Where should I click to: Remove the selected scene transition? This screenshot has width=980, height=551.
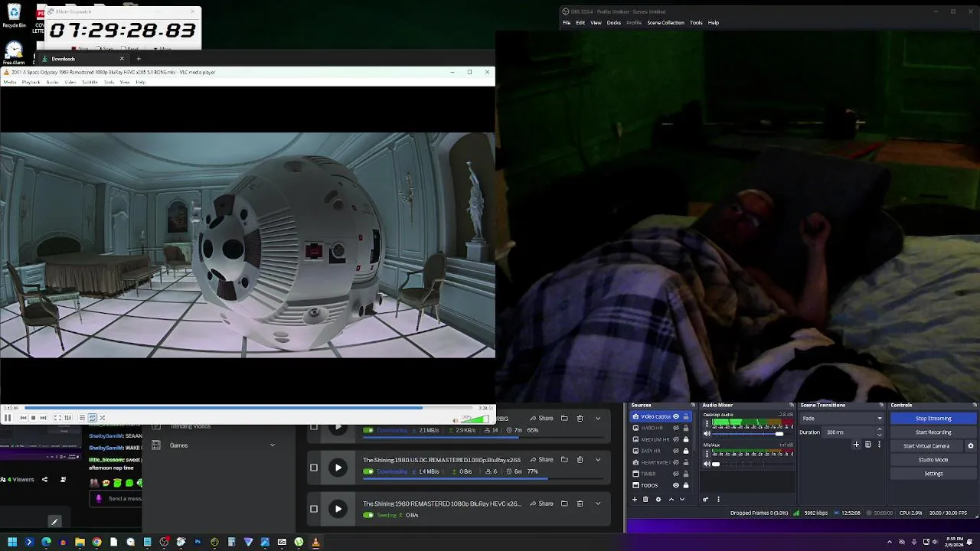(867, 445)
